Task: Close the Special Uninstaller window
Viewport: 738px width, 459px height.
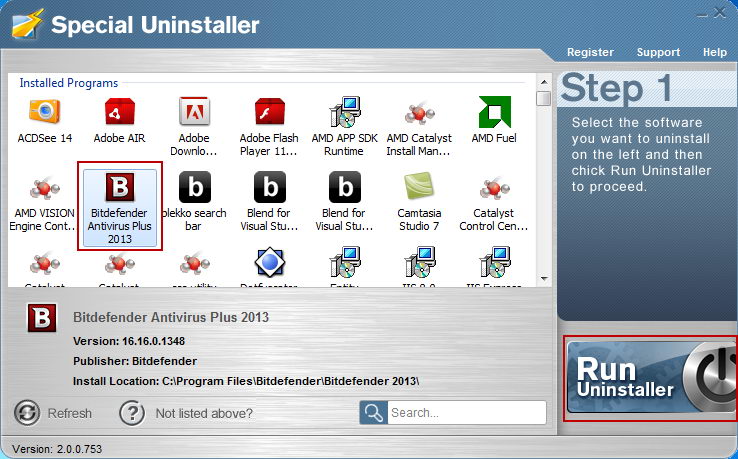Action: 719,12
